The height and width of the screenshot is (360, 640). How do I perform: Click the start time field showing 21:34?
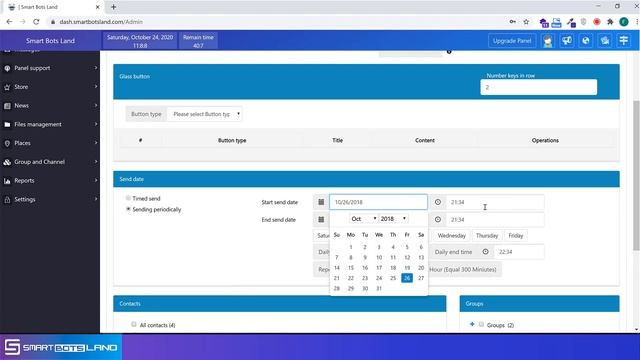(x=495, y=202)
